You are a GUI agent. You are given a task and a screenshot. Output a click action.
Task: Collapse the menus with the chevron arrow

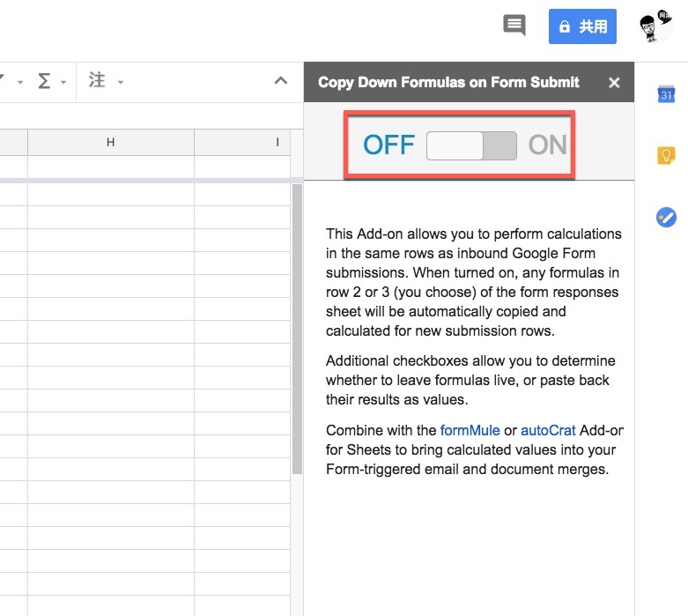pos(281,81)
